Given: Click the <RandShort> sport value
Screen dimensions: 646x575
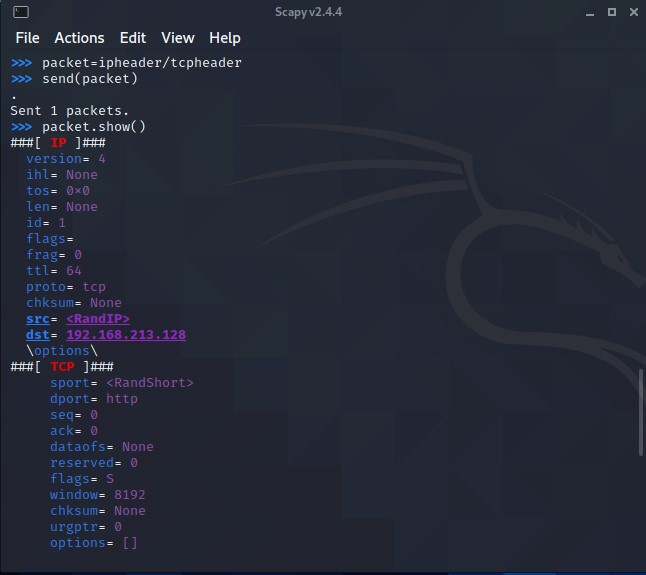Looking at the screenshot, I should [x=150, y=383].
